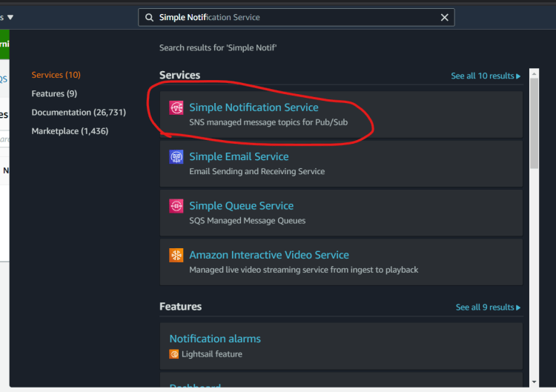Click 'Search results for Simple Notif' text
The width and height of the screenshot is (556, 392).
coord(218,48)
